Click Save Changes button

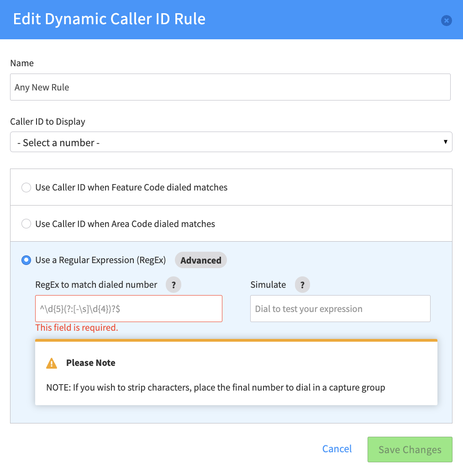(410, 450)
